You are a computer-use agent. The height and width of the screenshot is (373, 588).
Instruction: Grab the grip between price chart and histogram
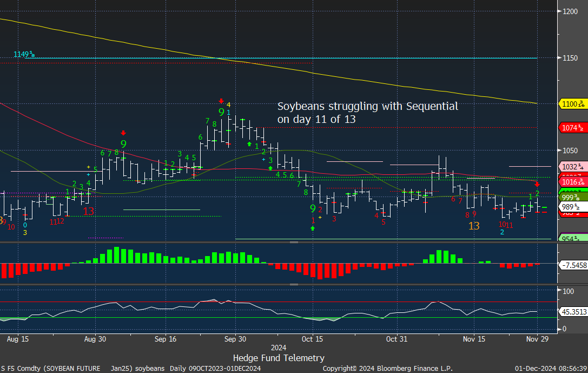294,243
